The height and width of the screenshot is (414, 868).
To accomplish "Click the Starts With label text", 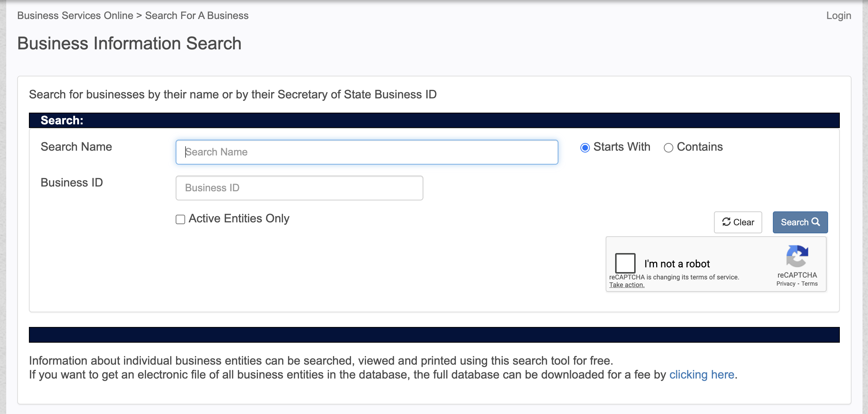I will coord(621,147).
